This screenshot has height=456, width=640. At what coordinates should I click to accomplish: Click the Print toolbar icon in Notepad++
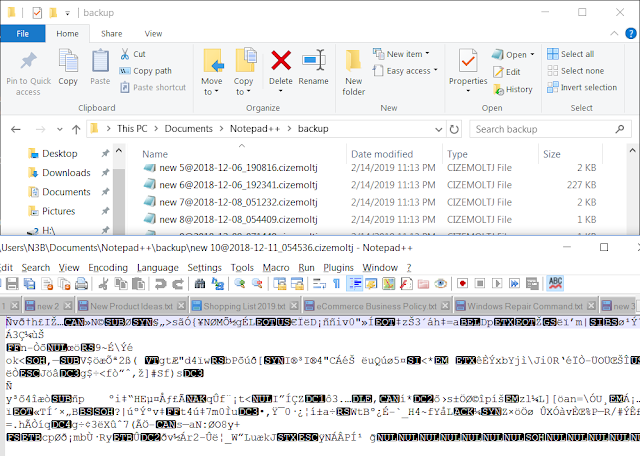(81, 284)
